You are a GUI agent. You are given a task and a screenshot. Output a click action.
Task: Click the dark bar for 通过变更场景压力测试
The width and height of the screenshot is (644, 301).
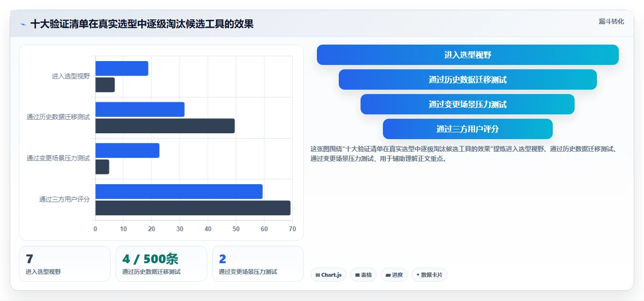pyautogui.click(x=102, y=167)
